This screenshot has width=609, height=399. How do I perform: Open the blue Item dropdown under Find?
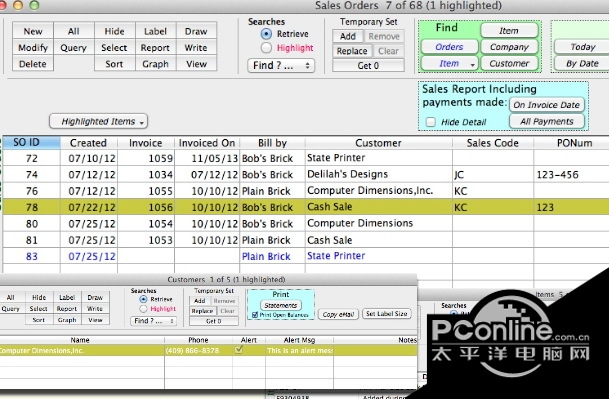(449, 63)
